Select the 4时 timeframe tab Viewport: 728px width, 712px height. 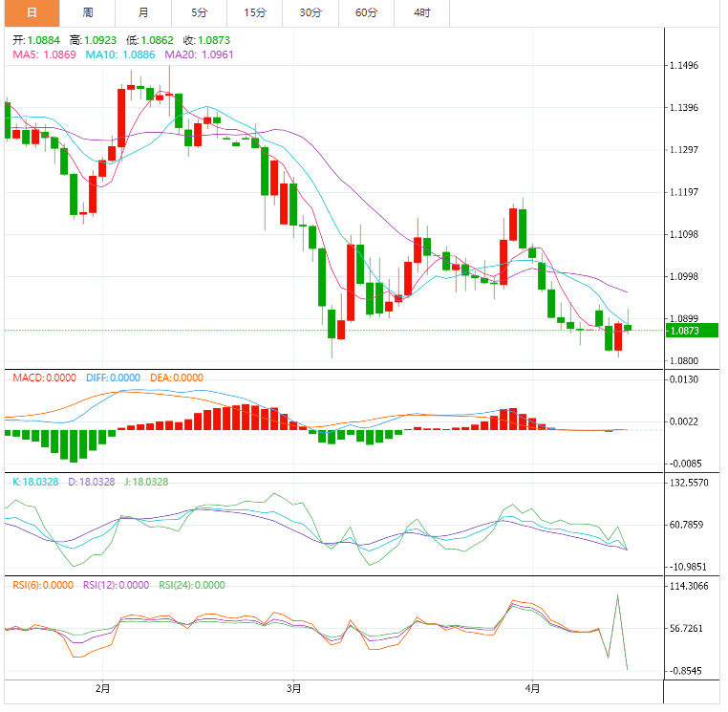421,12
